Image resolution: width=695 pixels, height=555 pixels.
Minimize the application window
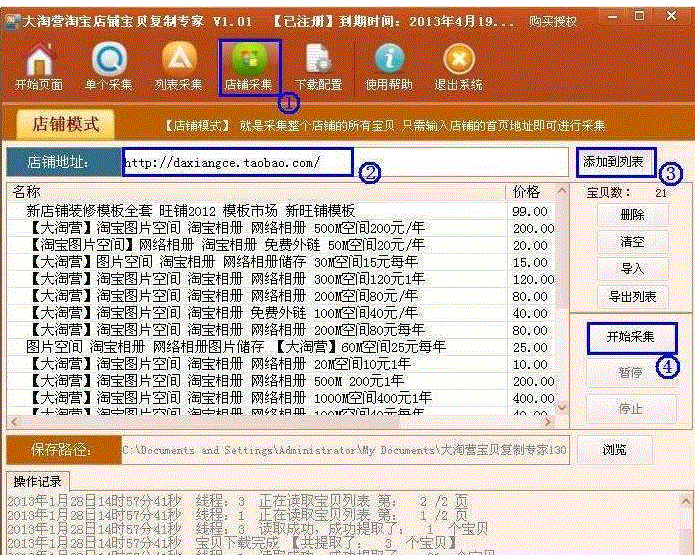pos(613,18)
